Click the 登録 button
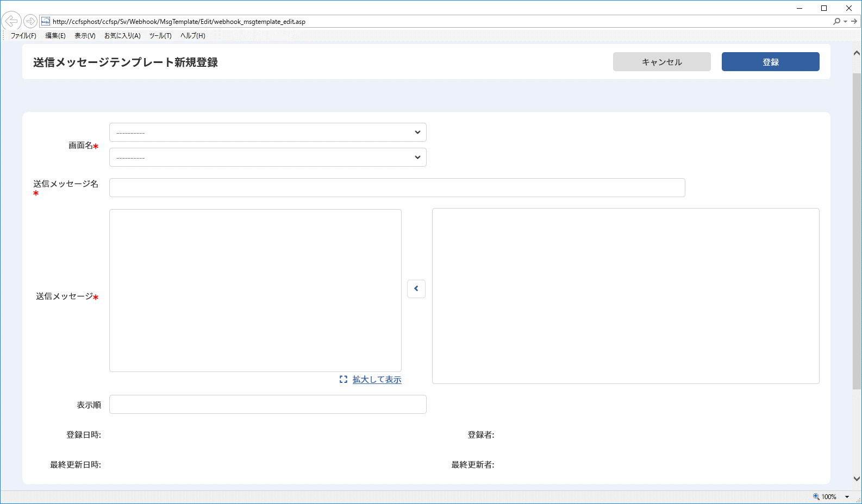This screenshot has width=862, height=504. pos(771,62)
